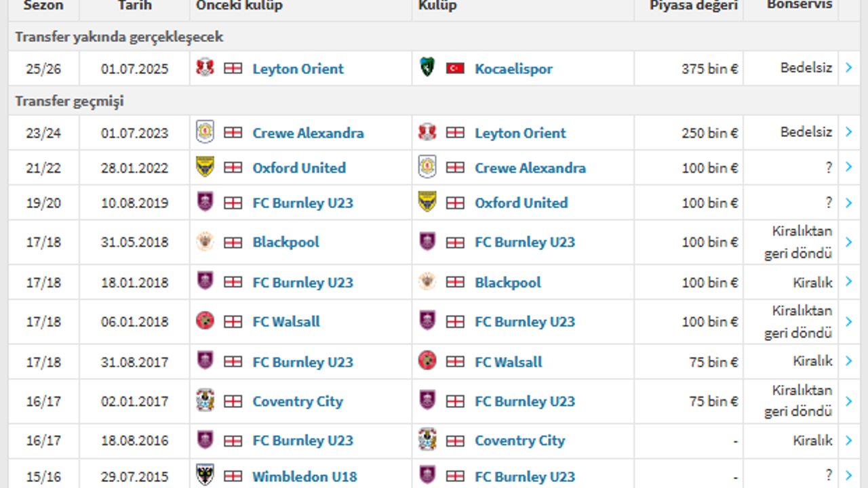This screenshot has width=868, height=488.
Task: Click the Piyasa değeri column header
Action: [x=693, y=6]
